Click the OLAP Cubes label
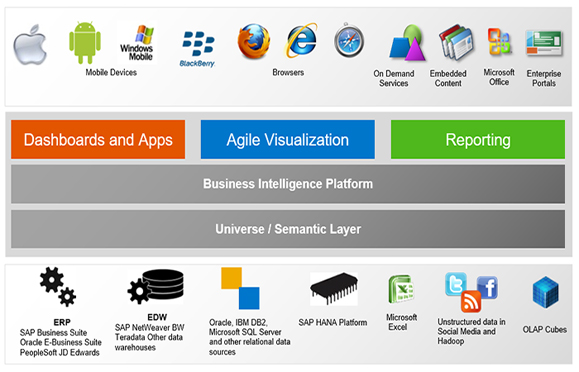The width and height of the screenshot is (579, 372). coord(545,329)
